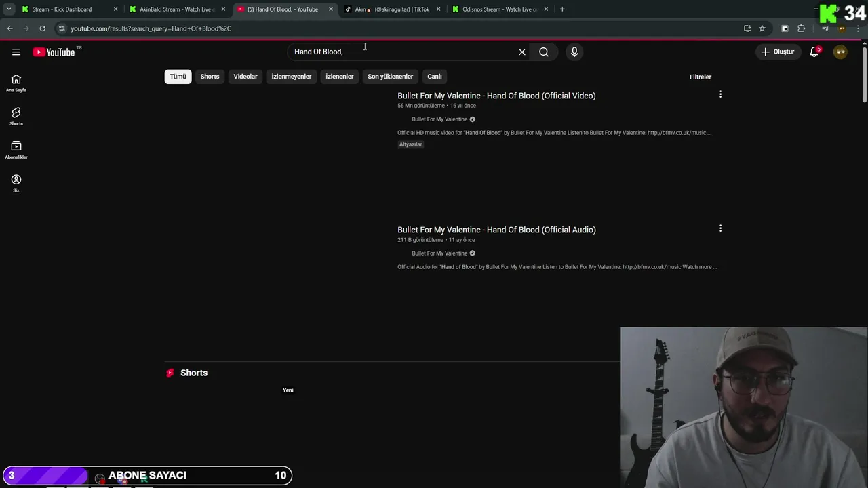Image resolution: width=868 pixels, height=488 pixels.
Task: Click the Shorts section heading
Action: coord(194,373)
